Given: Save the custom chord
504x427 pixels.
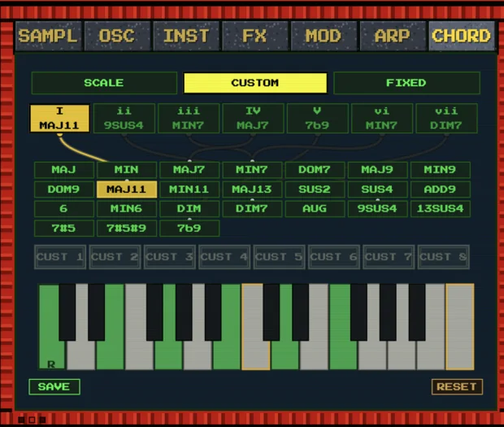Looking at the screenshot, I should 54,387.
